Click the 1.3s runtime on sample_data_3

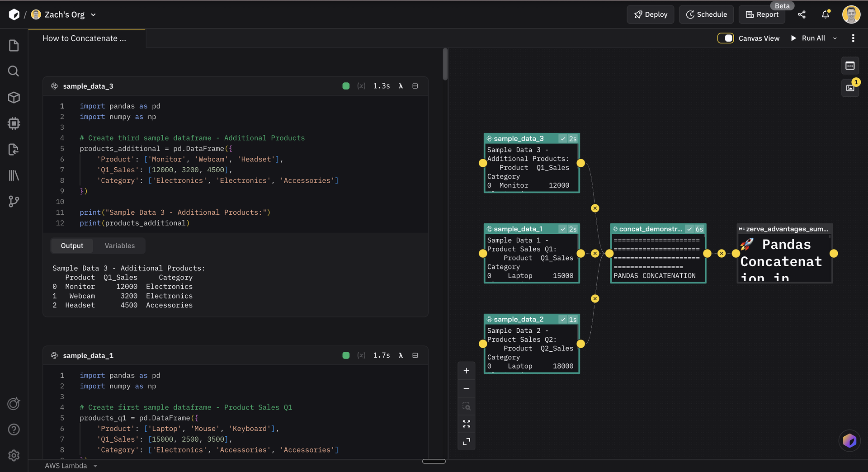[382, 86]
